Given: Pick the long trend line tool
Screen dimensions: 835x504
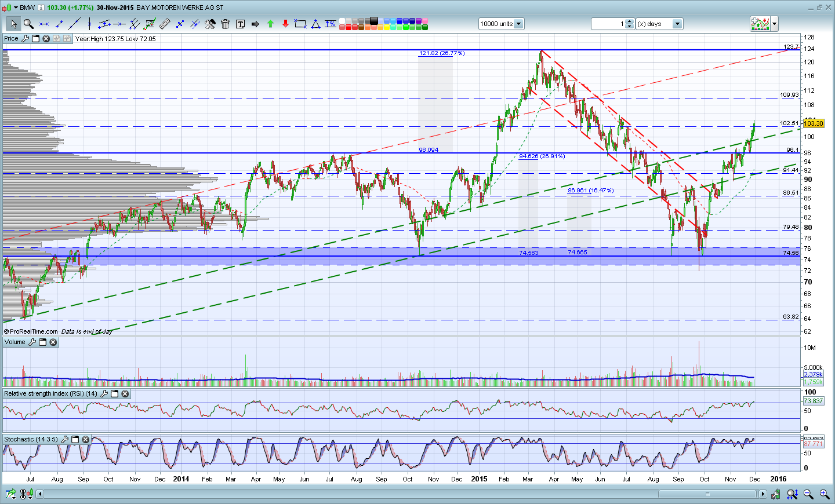Looking at the screenshot, I should [x=74, y=24].
